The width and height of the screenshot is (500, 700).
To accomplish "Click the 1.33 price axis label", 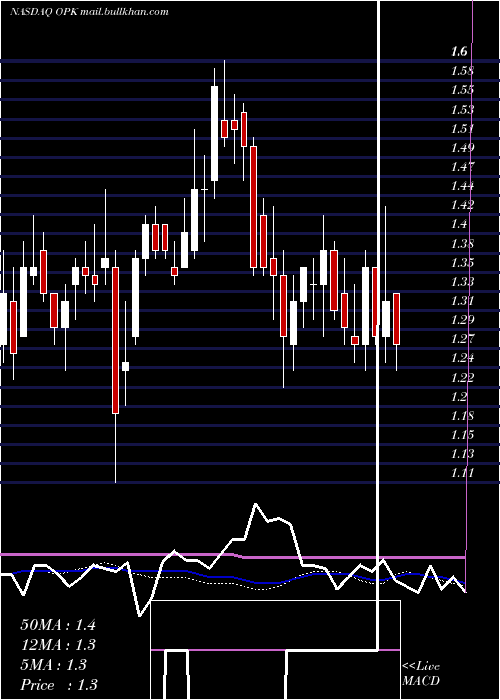I will [462, 281].
